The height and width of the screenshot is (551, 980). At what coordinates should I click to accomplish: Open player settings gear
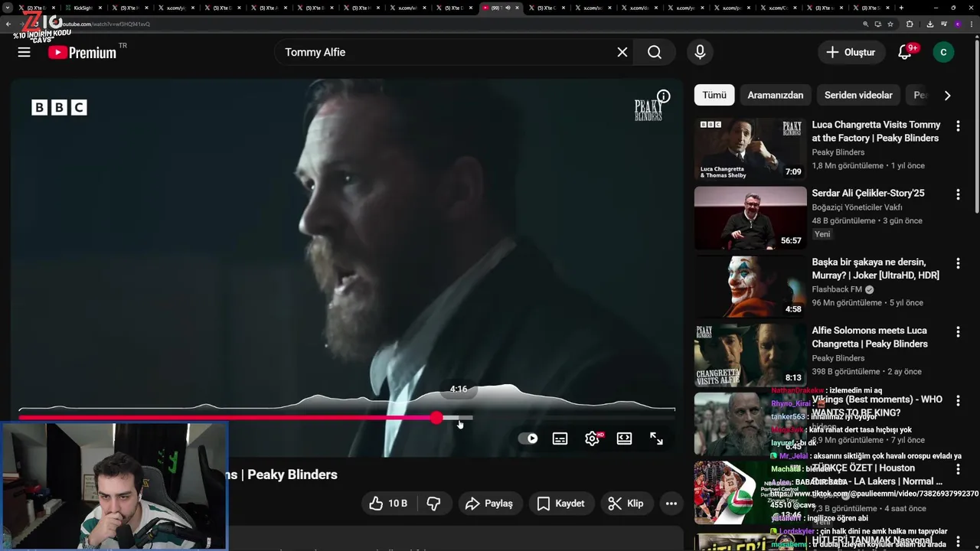(x=593, y=439)
